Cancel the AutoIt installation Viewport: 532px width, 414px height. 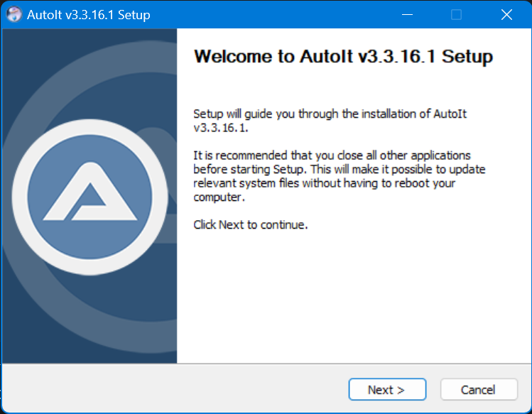[478, 389]
